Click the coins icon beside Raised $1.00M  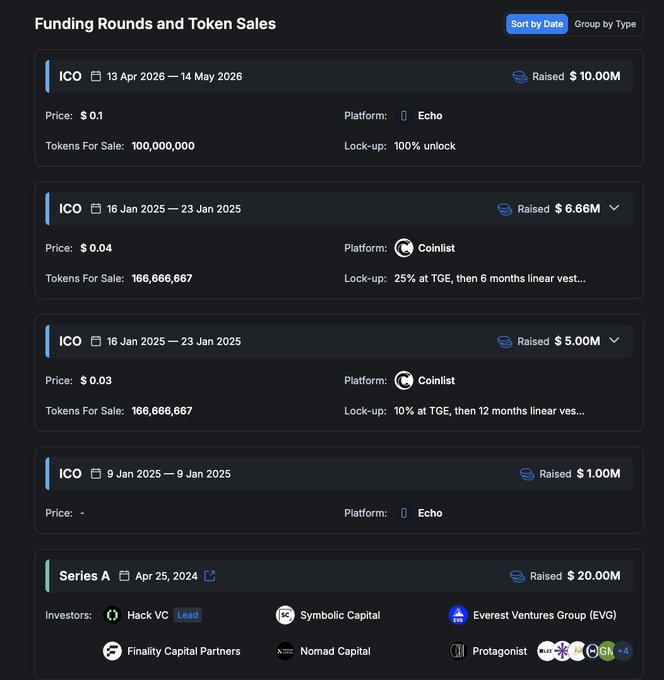coord(527,474)
